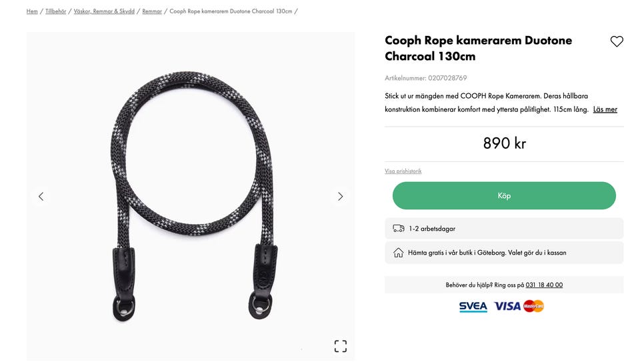Click the delivery truck icon
Viewport: 640px width, 364px height.
[399, 229]
